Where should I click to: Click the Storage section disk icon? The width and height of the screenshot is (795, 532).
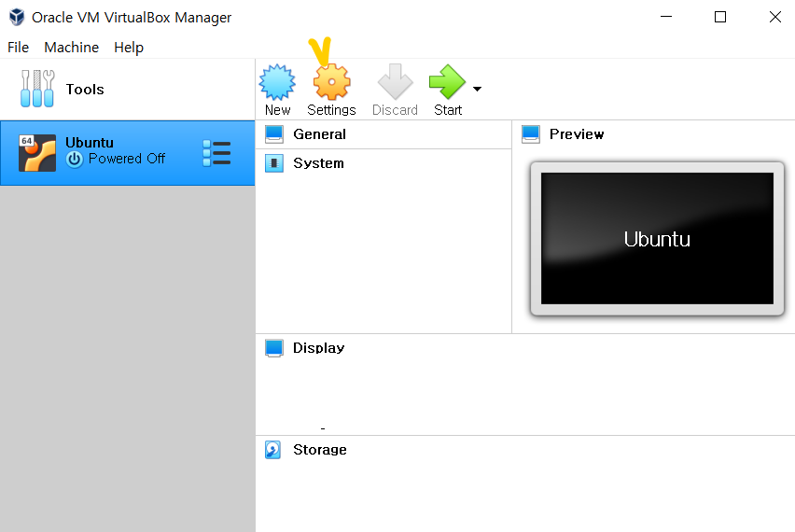(x=272, y=450)
